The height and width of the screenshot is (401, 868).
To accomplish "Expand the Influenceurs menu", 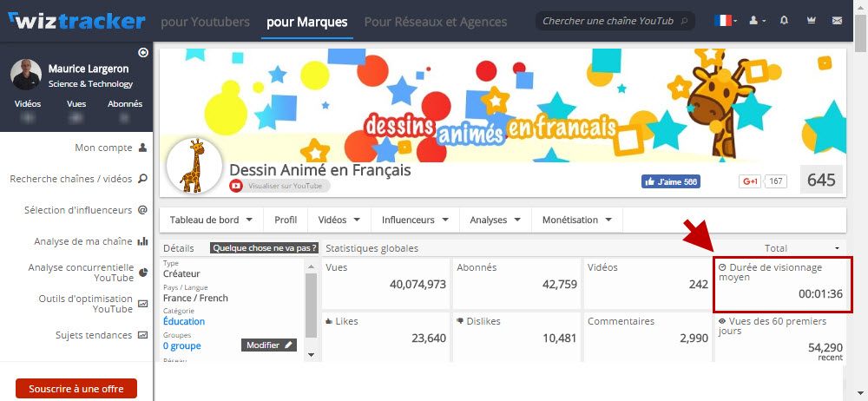I will click(416, 220).
